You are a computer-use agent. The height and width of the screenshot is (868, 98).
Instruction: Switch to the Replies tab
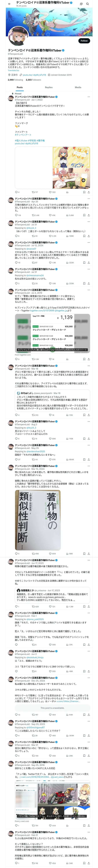(49, 87)
